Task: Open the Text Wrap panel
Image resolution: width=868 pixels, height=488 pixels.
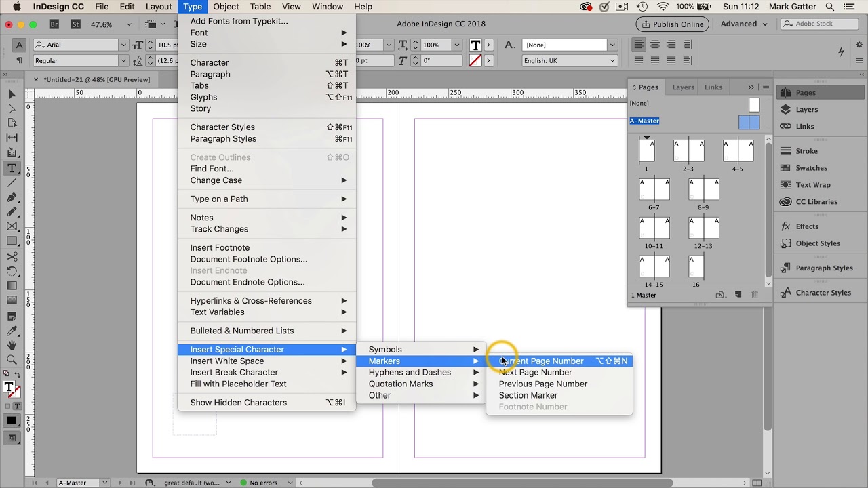Action: (x=812, y=185)
